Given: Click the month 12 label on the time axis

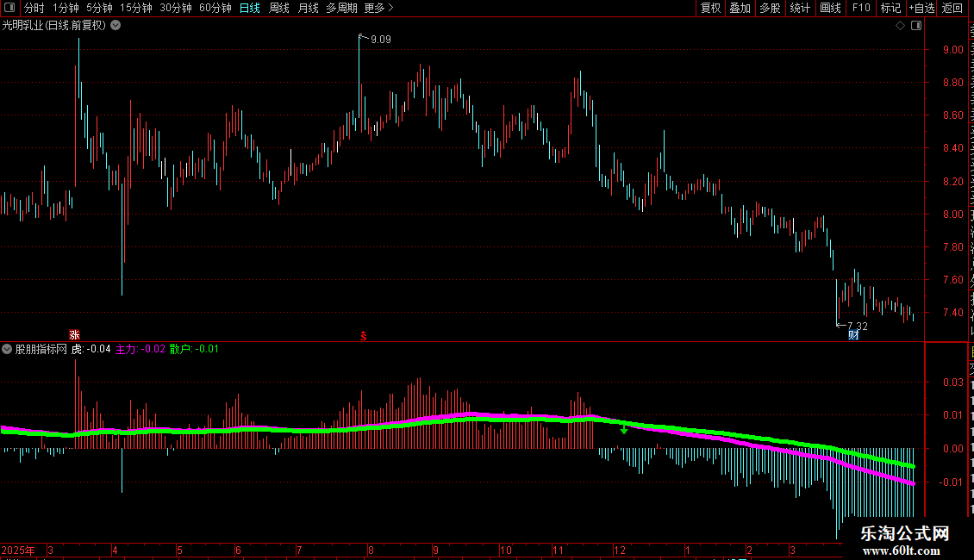Looking at the screenshot, I should pyautogui.click(x=620, y=550).
